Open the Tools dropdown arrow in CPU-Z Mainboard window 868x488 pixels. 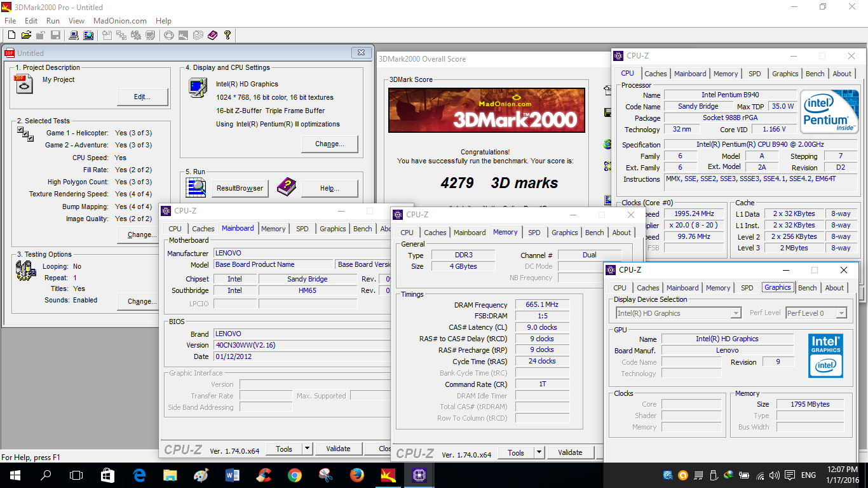(308, 449)
